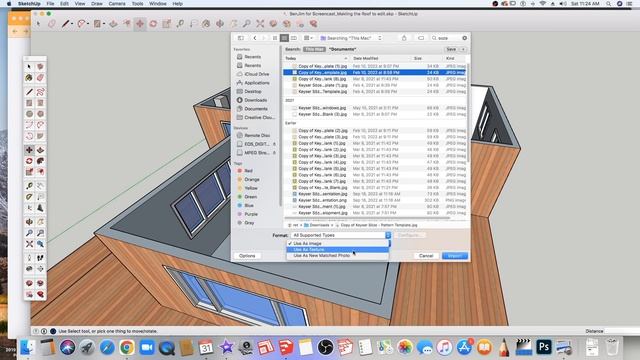This screenshot has height=360, width=640.
Task: Set search scope to "Documents"
Action: pos(342,49)
